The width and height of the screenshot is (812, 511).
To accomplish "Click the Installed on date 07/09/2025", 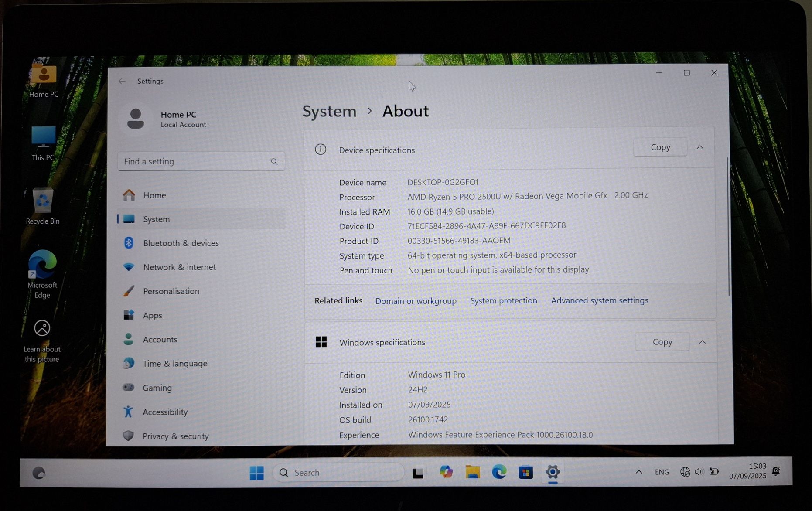I will pyautogui.click(x=429, y=405).
